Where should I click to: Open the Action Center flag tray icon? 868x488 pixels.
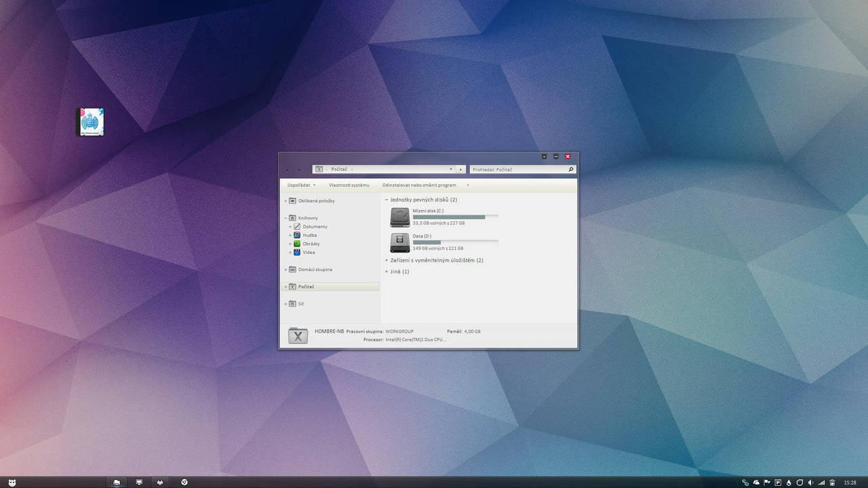[x=767, y=483]
